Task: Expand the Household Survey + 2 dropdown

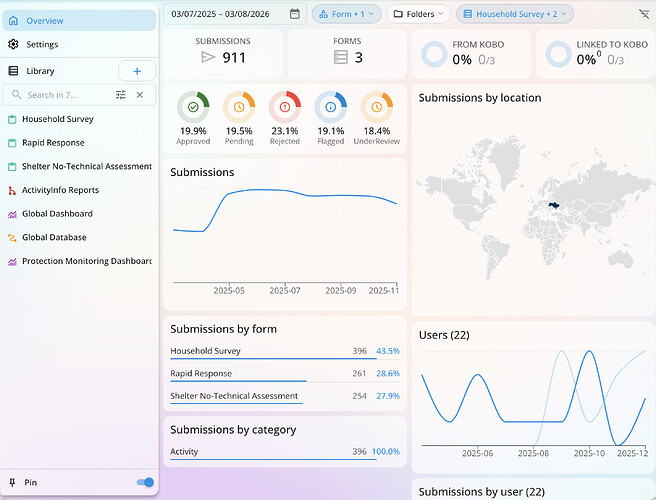Action: pyautogui.click(x=514, y=14)
